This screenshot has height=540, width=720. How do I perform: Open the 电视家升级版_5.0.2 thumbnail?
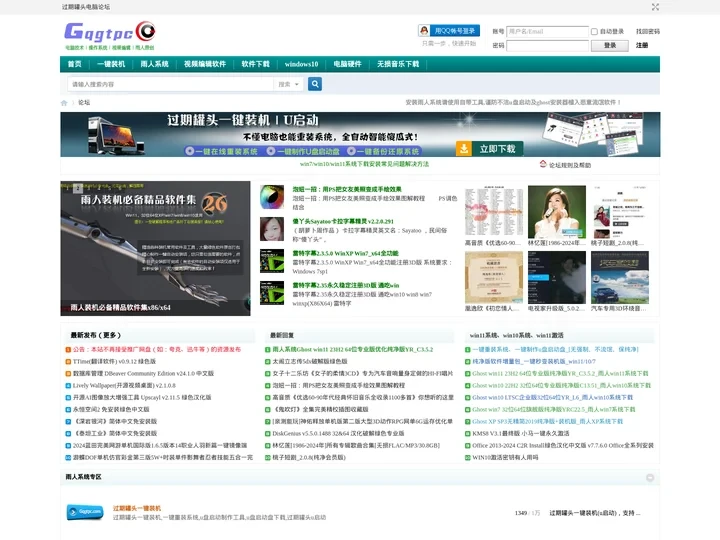point(557,277)
